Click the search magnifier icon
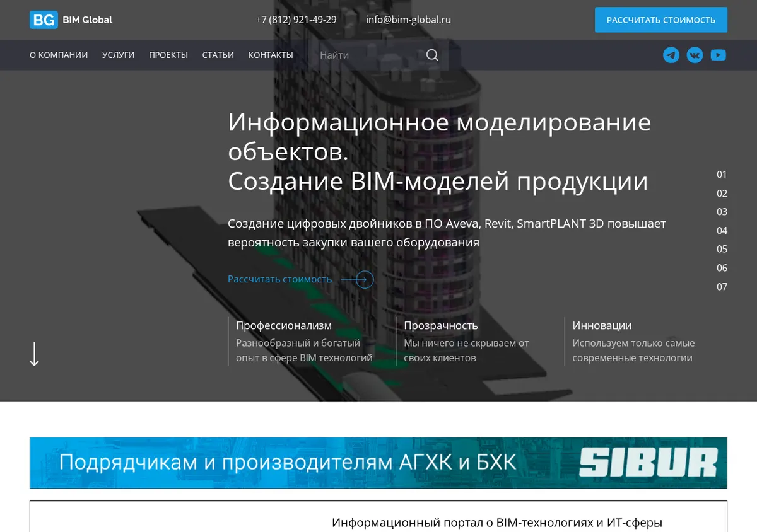Image resolution: width=757 pixels, height=532 pixels. pos(432,55)
